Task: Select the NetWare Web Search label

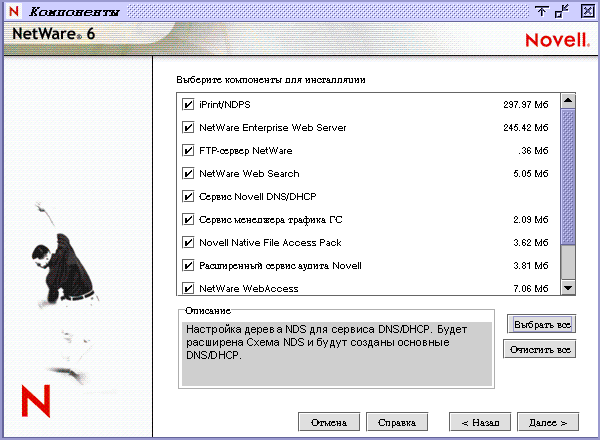Action: [x=249, y=173]
